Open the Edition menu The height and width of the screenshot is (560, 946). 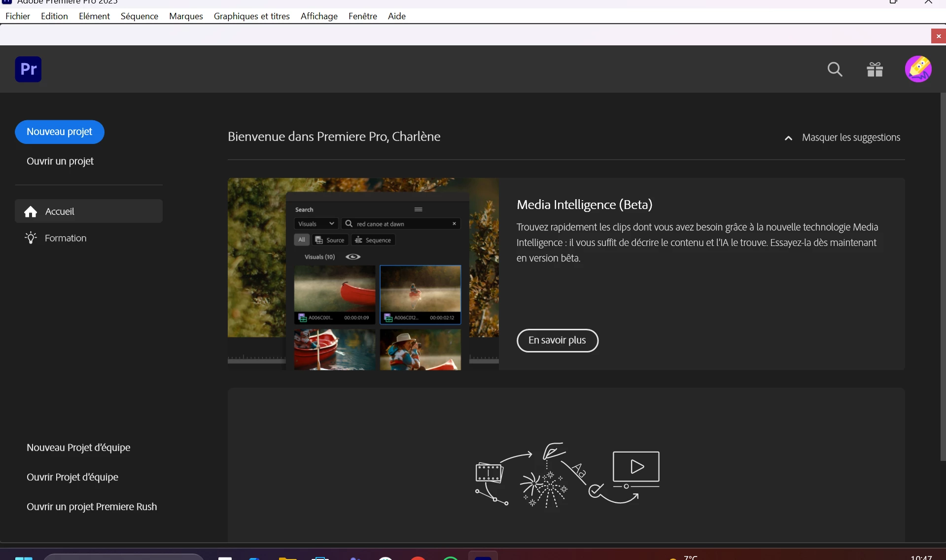pos(54,16)
